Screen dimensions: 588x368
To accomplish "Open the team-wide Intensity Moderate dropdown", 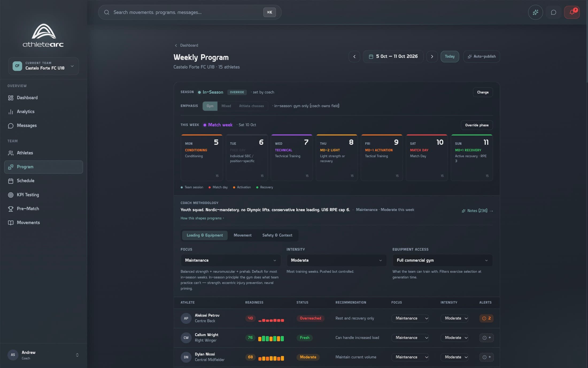I will (x=336, y=260).
